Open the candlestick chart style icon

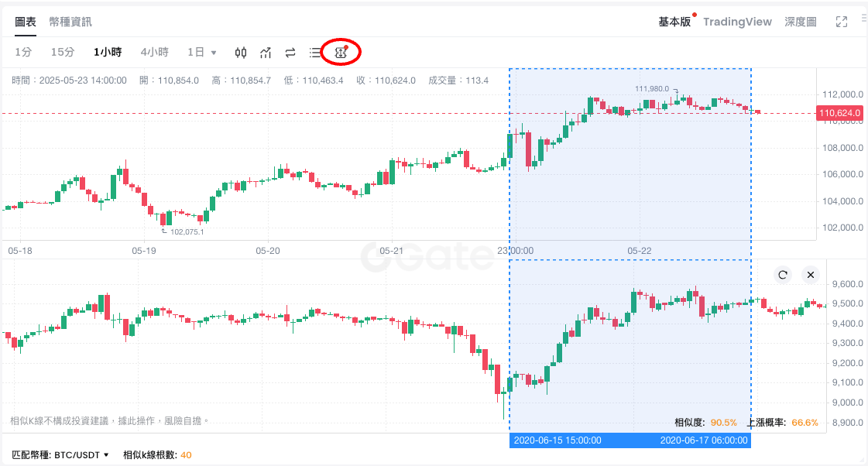241,53
